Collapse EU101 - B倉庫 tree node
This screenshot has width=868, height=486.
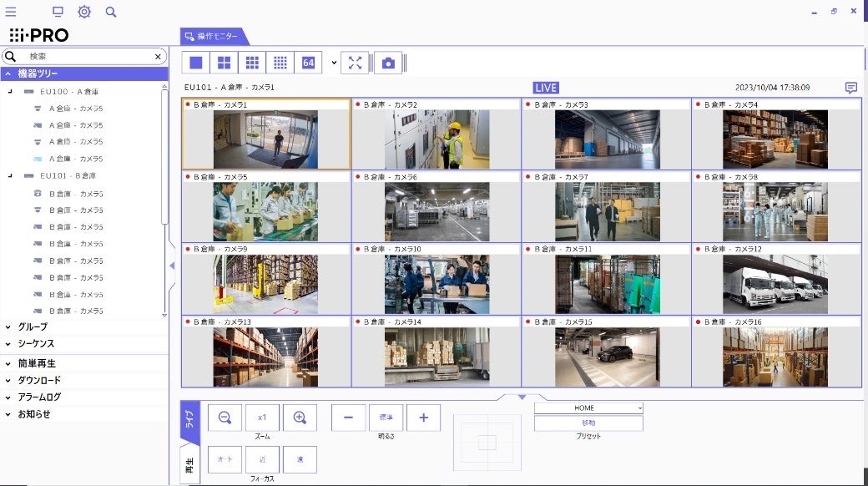tap(10, 175)
